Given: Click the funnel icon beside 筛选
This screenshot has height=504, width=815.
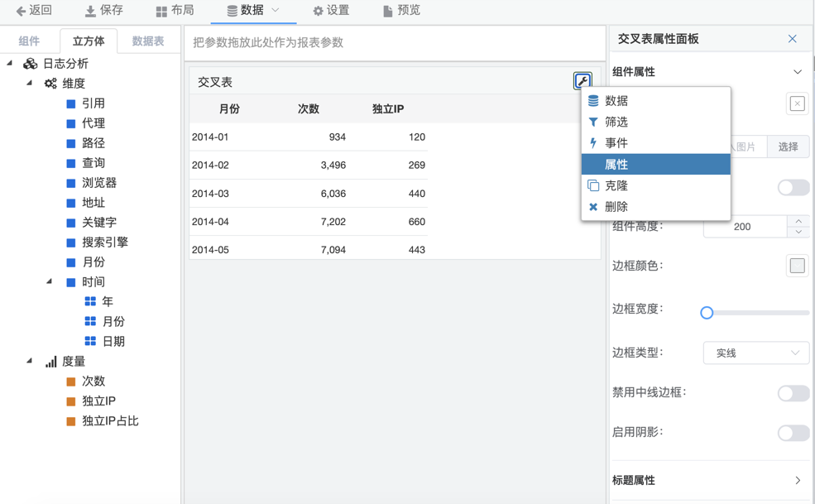Looking at the screenshot, I should (x=593, y=122).
